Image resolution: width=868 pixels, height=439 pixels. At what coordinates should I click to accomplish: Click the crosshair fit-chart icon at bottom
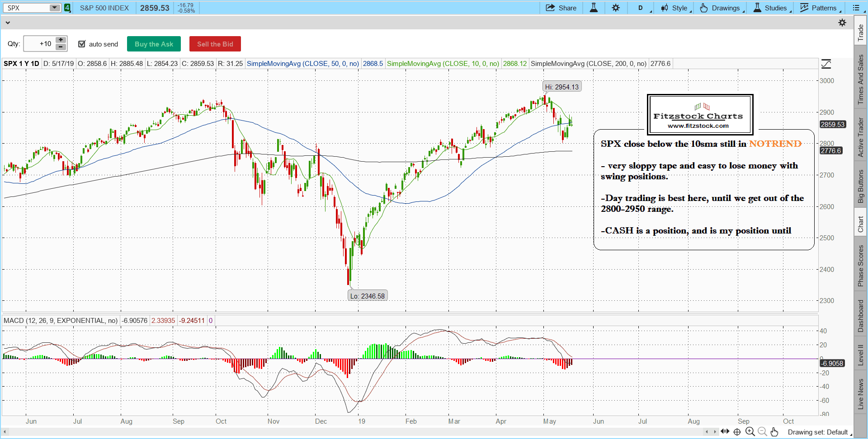click(737, 432)
